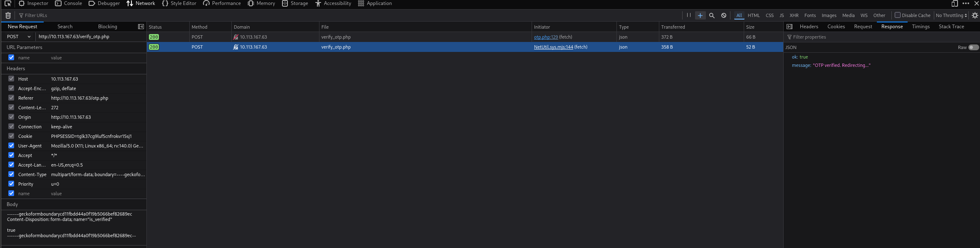The image size is (980, 248).
Task: Toggle the Content-Type header checkbox
Action: pos(11,174)
